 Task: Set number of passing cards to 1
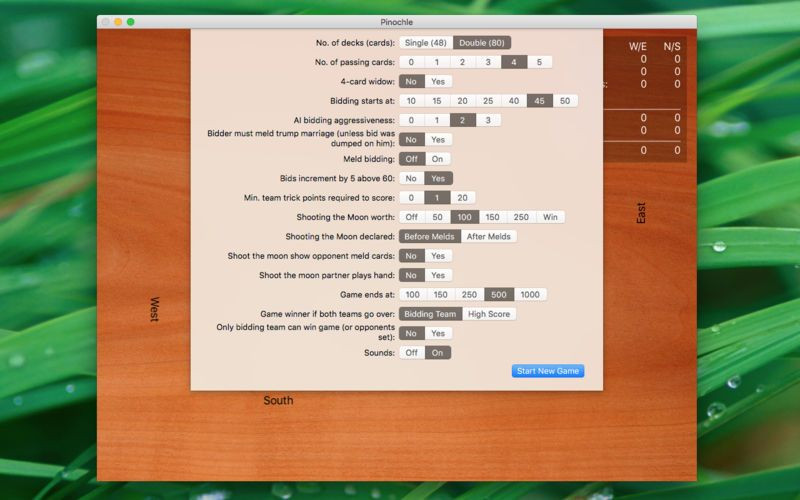pyautogui.click(x=437, y=62)
